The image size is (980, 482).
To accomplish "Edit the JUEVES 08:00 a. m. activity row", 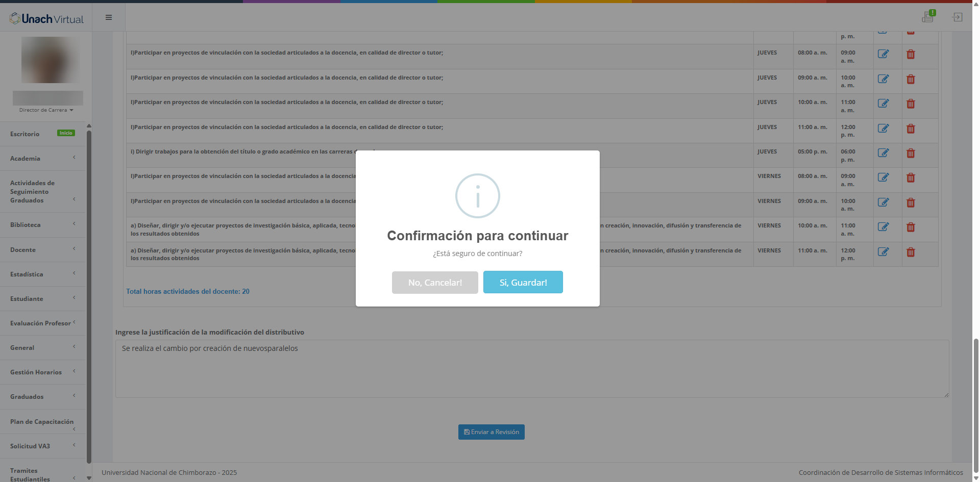I will pyautogui.click(x=883, y=54).
